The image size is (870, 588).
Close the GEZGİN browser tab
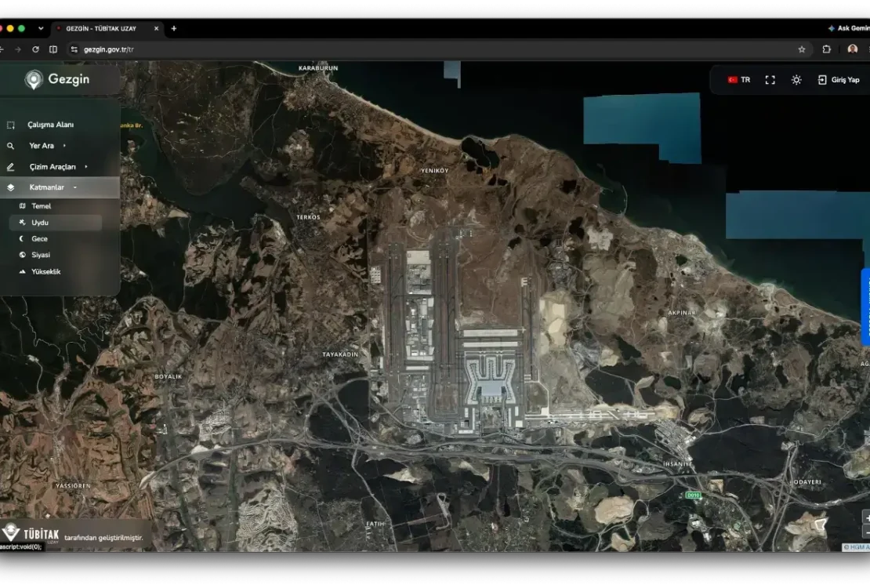(157, 28)
